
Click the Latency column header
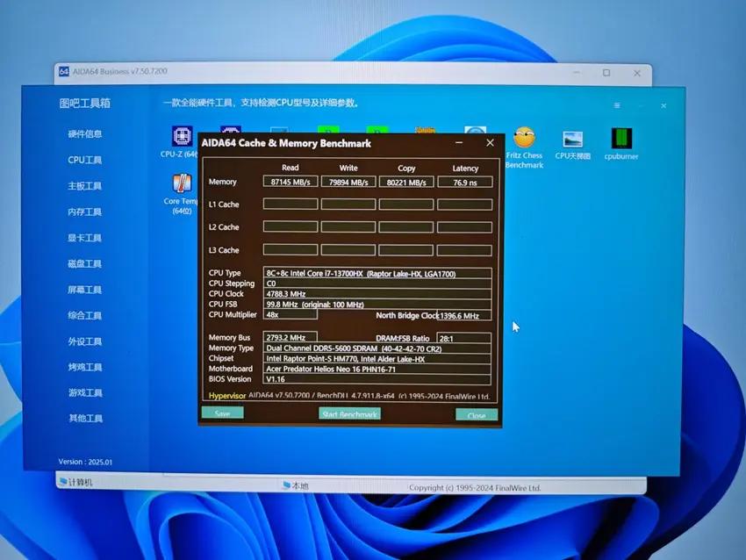pyautogui.click(x=465, y=169)
